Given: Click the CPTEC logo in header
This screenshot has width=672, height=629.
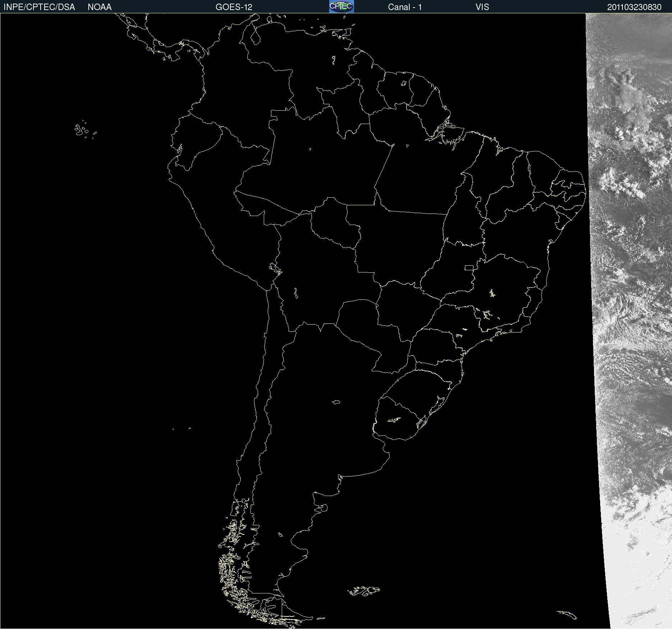Looking at the screenshot, I should pyautogui.click(x=341, y=6).
